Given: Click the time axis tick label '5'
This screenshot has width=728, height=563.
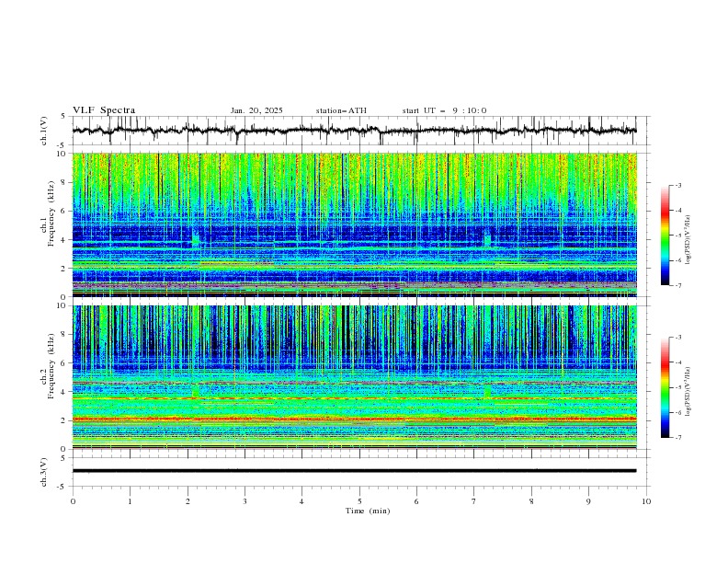Looking at the screenshot, I should pos(358,501).
